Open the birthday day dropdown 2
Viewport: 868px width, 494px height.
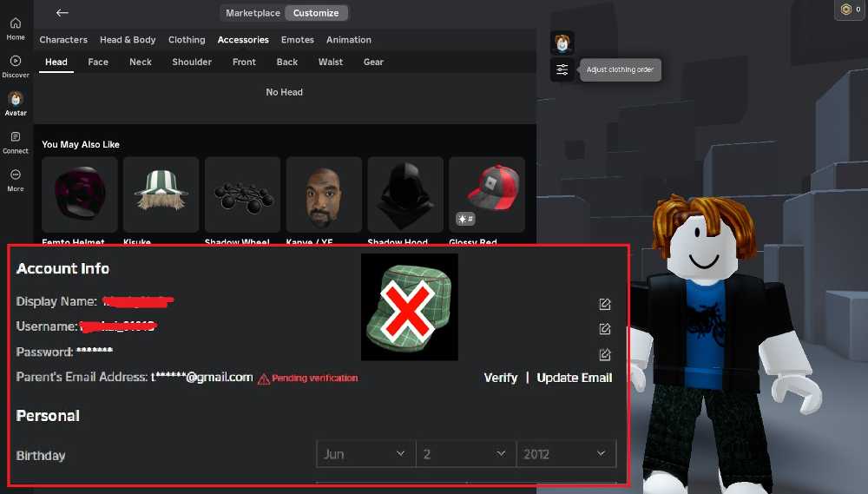click(x=465, y=454)
